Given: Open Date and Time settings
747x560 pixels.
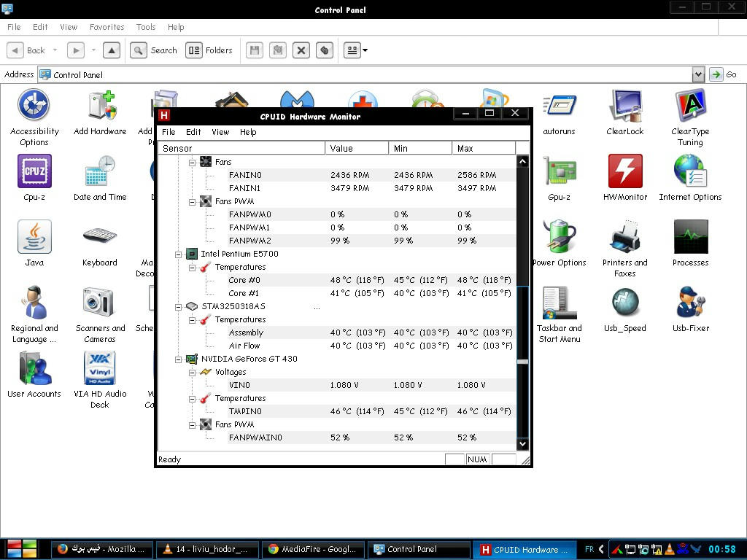Looking at the screenshot, I should [100, 178].
